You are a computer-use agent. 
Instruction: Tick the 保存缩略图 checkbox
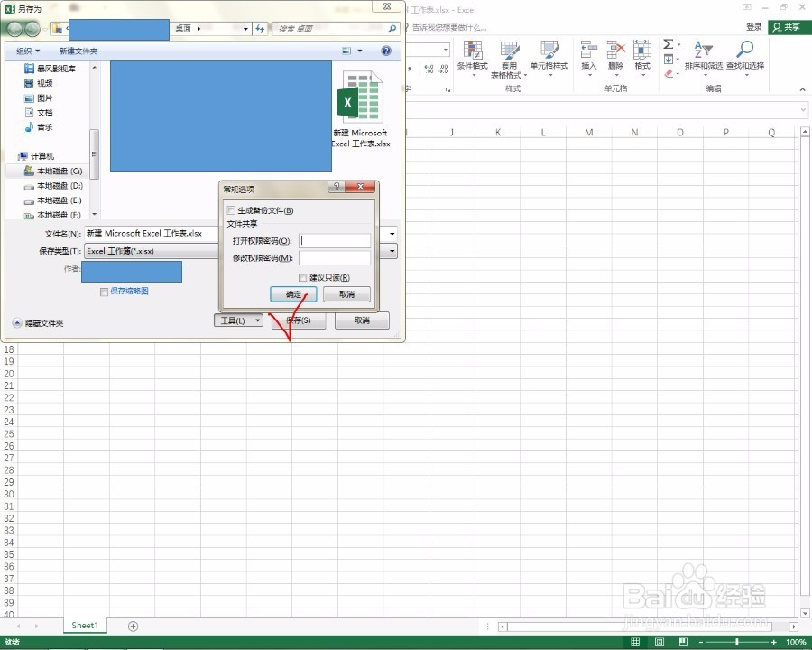(x=104, y=292)
